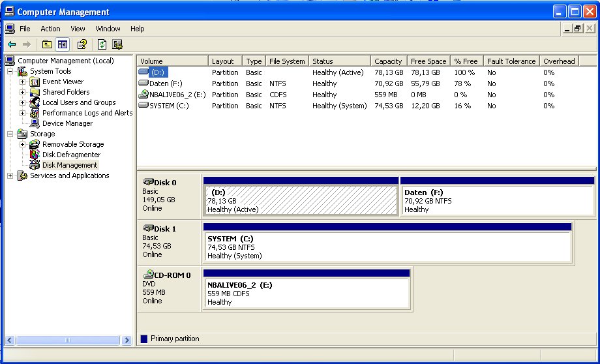Click the 16 % free value
The height and width of the screenshot is (364, 600).
coord(462,106)
